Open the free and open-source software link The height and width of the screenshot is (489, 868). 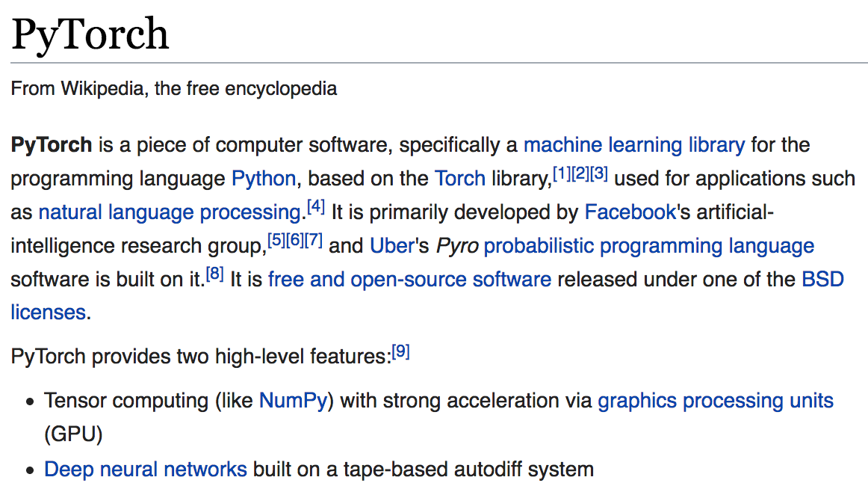pyautogui.click(x=409, y=280)
